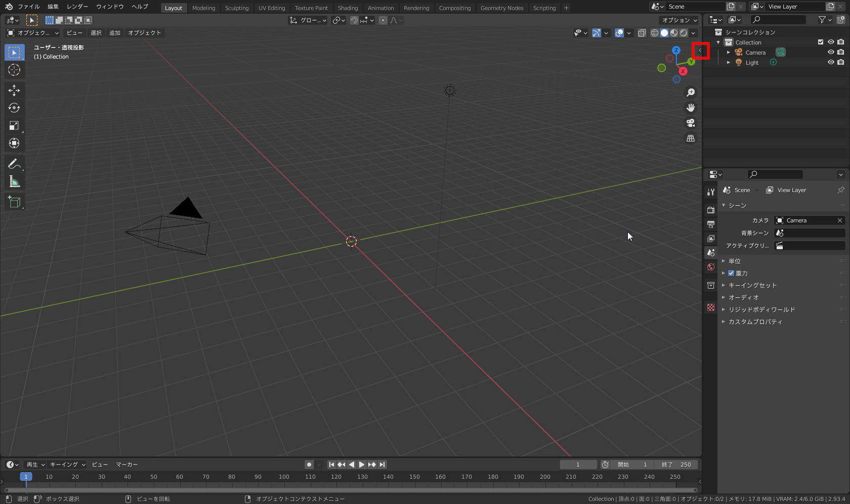Expand the オーディオ audio panel
The height and width of the screenshot is (504, 850).
[x=724, y=297]
